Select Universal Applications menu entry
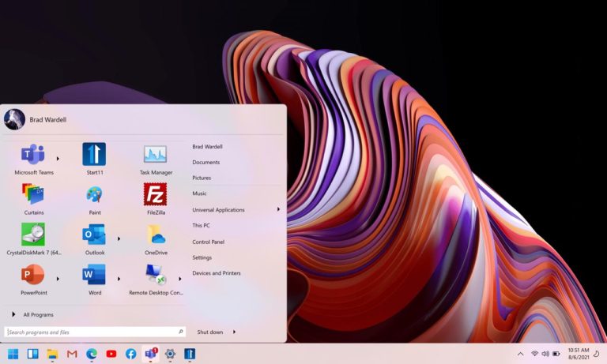 click(218, 210)
